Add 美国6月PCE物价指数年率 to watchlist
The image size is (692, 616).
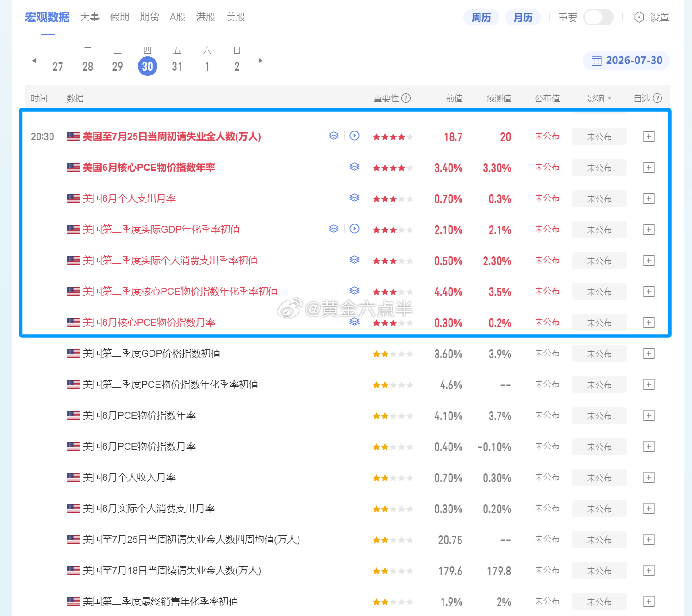[x=649, y=416]
